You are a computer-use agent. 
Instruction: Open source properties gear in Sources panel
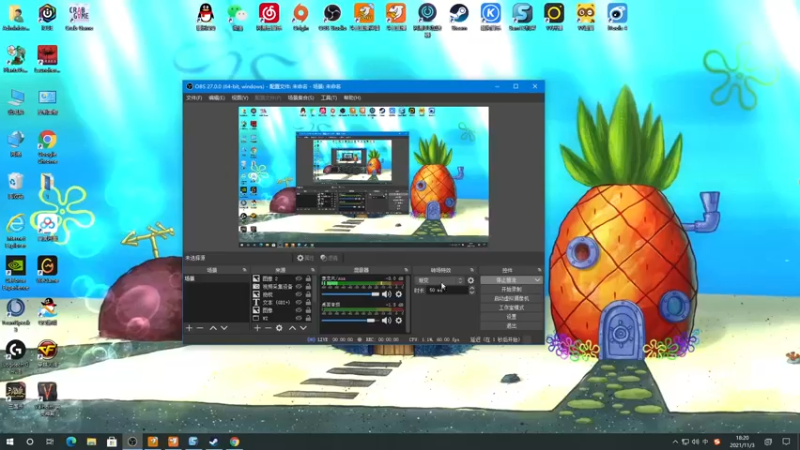pyautogui.click(x=279, y=328)
